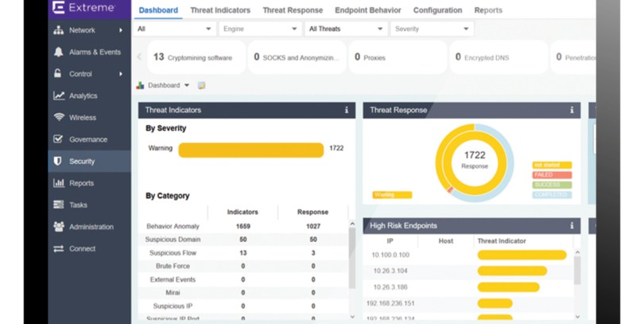
Task: Switch to the Endpoint Behavior tab
Action: coord(368,10)
